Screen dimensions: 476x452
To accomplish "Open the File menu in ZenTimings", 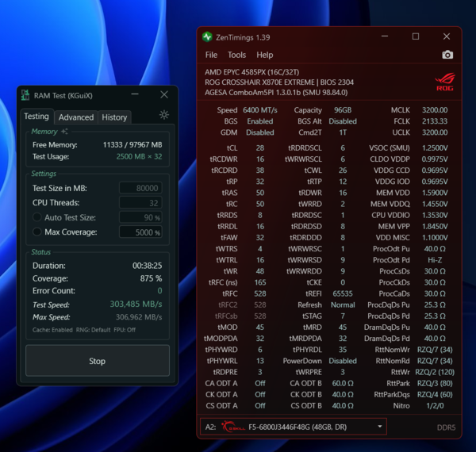I will pyautogui.click(x=211, y=55).
